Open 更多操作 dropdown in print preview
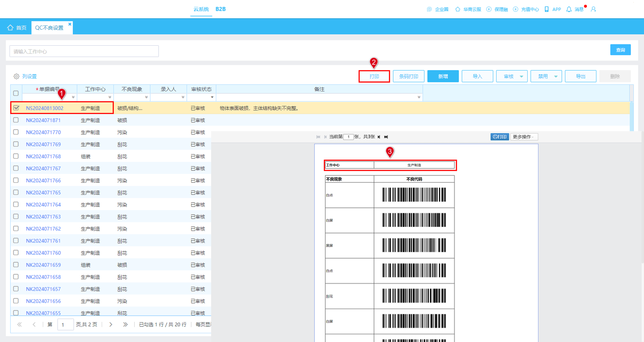644x342 pixels. coord(524,137)
